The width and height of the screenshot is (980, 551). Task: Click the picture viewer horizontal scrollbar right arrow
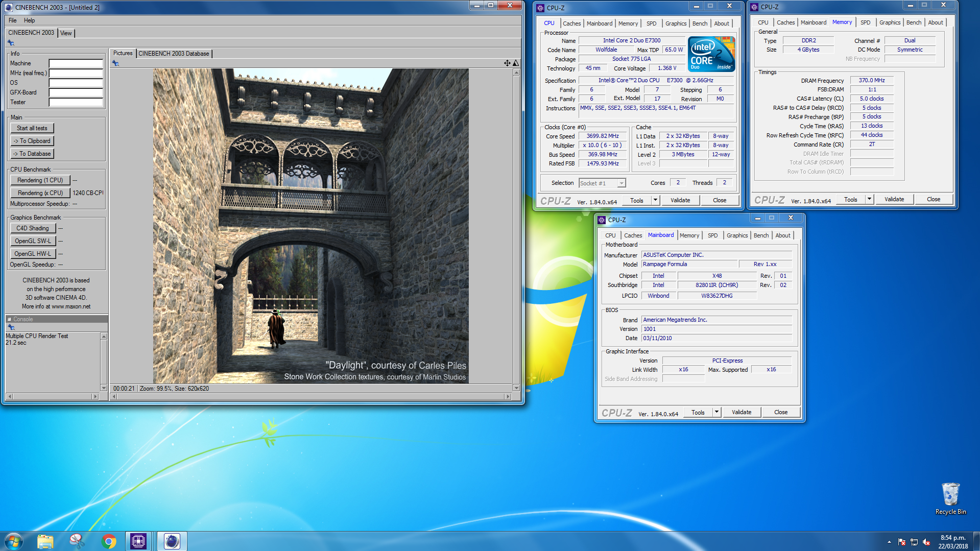pyautogui.click(x=508, y=396)
